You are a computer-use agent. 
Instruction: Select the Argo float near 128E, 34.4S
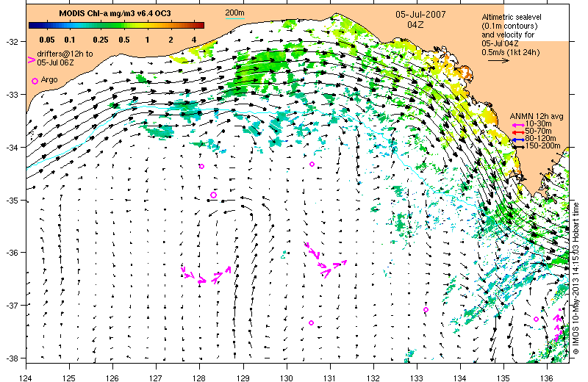(x=201, y=167)
